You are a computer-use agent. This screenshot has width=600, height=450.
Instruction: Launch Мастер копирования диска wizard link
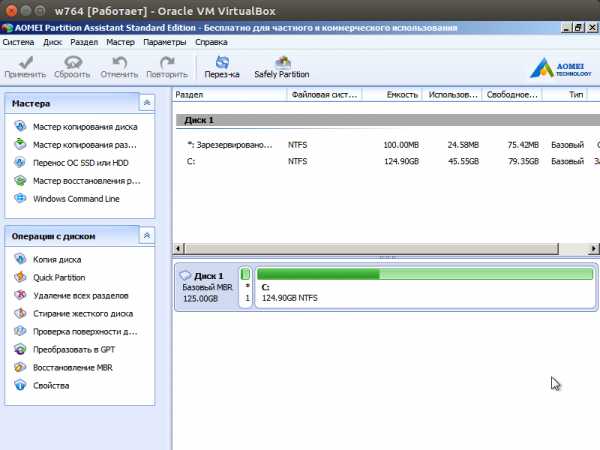click(x=85, y=127)
